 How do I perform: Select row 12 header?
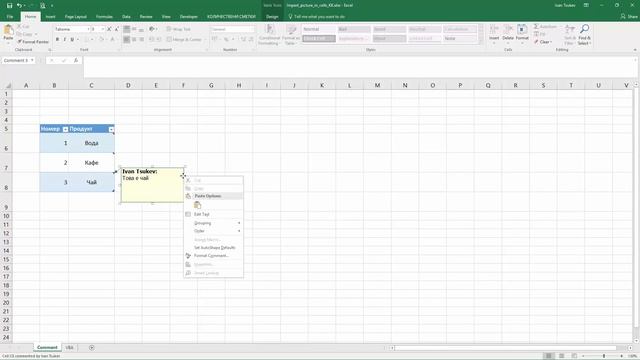[x=6, y=233]
